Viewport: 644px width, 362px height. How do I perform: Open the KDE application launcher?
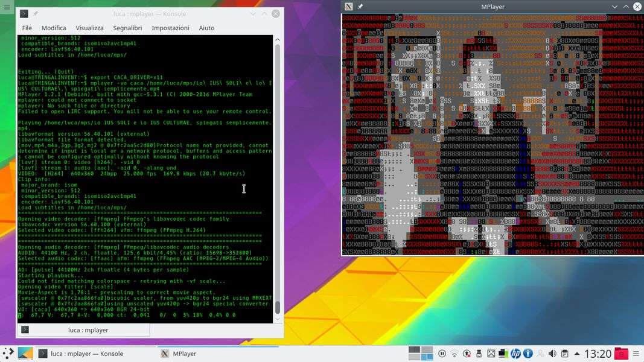pyautogui.click(x=8, y=354)
